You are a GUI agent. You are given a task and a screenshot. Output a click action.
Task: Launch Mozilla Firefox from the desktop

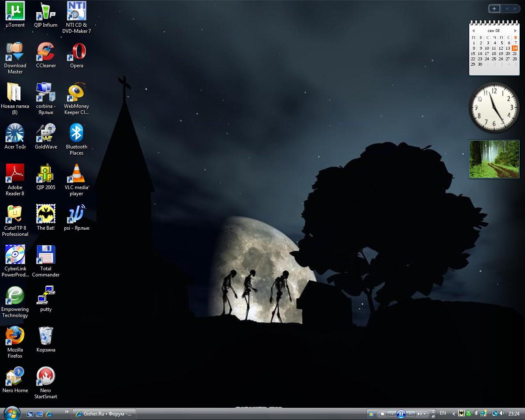pos(15,336)
